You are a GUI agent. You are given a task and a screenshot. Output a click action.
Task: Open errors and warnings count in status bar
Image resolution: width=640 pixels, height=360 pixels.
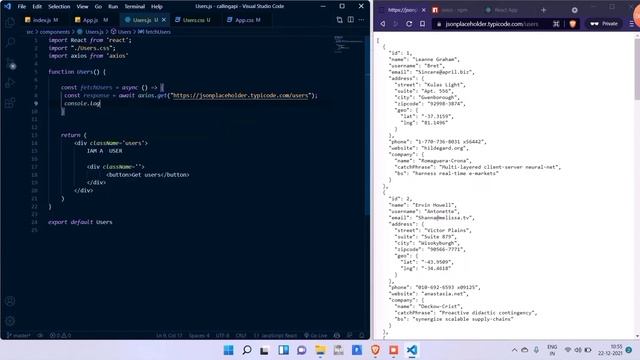(x=60, y=336)
